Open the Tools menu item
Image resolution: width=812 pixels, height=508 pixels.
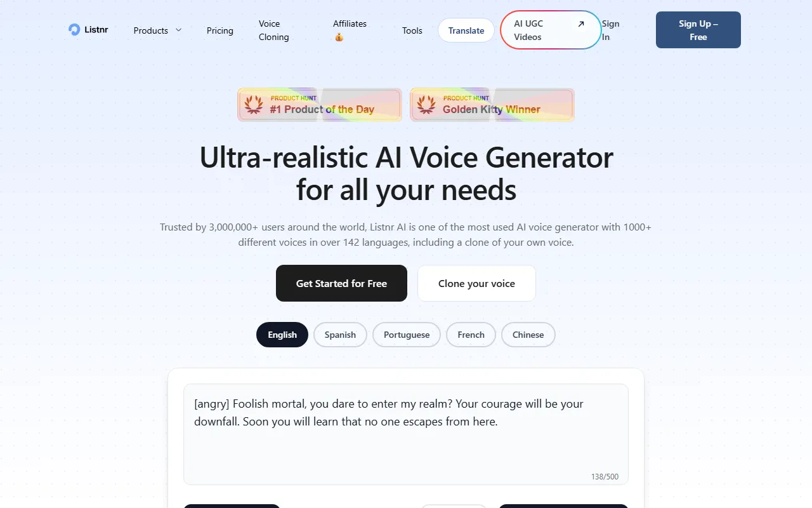pyautogui.click(x=412, y=30)
